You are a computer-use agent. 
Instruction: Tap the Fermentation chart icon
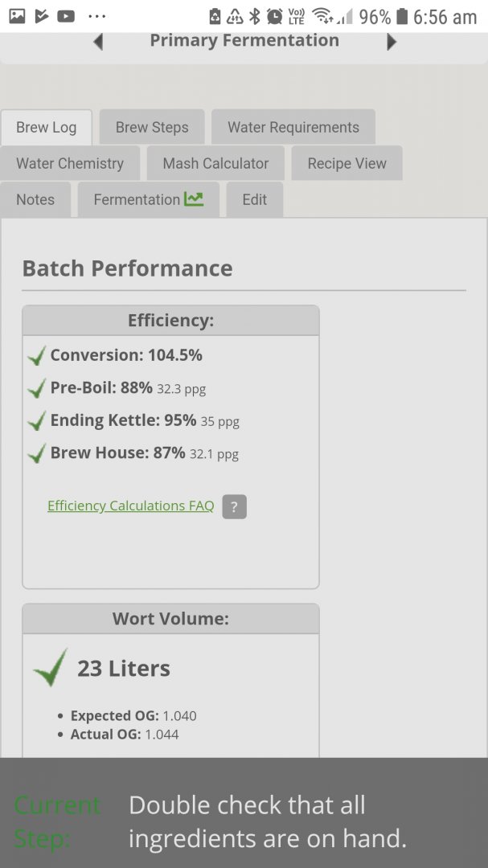tap(193, 199)
